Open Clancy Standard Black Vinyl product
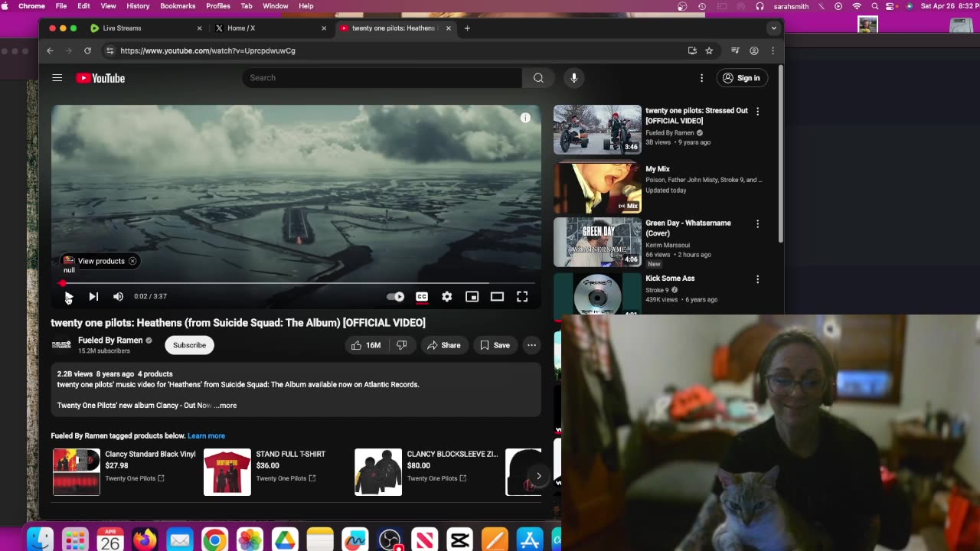 tap(125, 472)
